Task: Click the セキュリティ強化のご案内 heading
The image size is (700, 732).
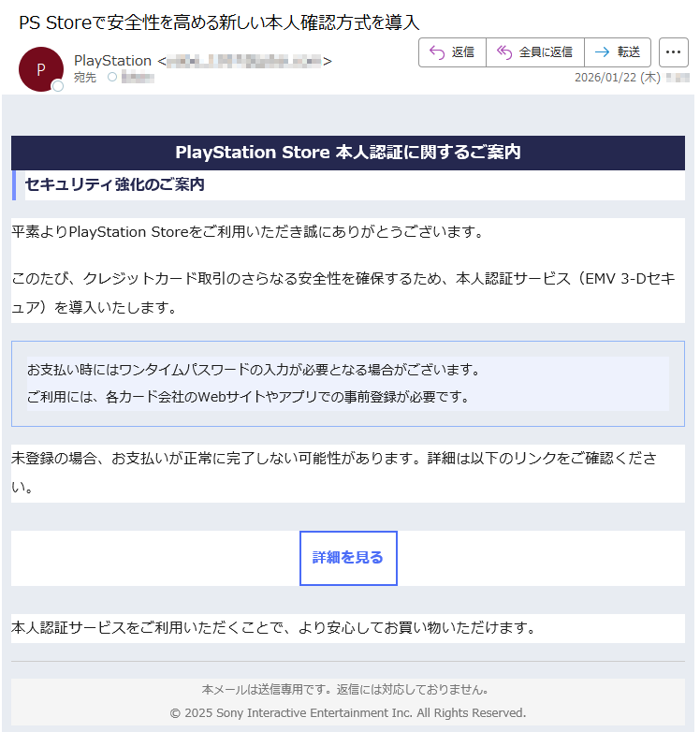Action: [x=114, y=185]
